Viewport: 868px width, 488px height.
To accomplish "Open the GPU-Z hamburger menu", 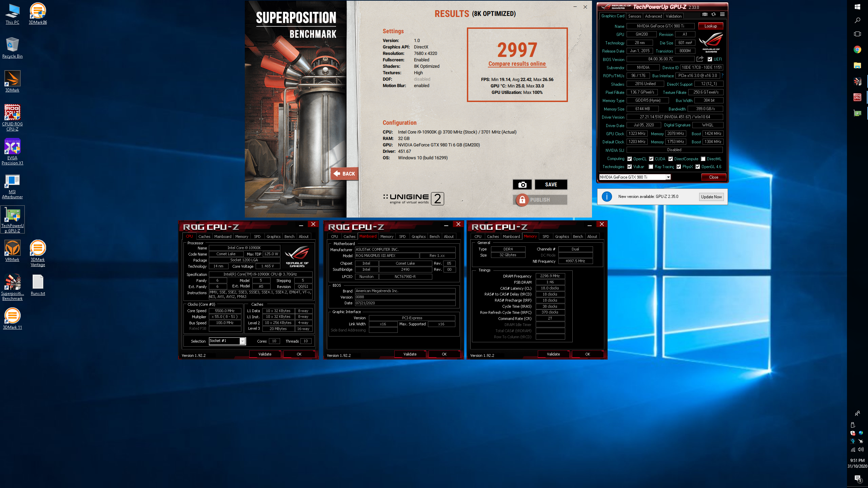I will [722, 15].
